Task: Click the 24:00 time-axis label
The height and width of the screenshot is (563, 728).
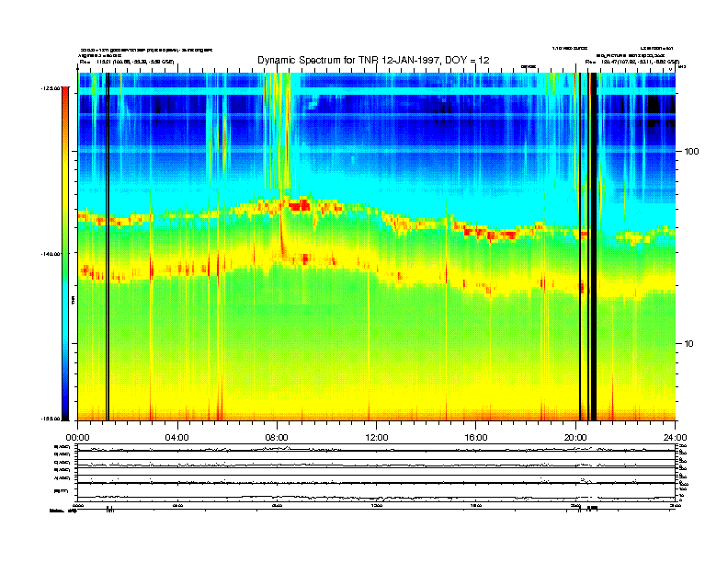Action: click(675, 438)
